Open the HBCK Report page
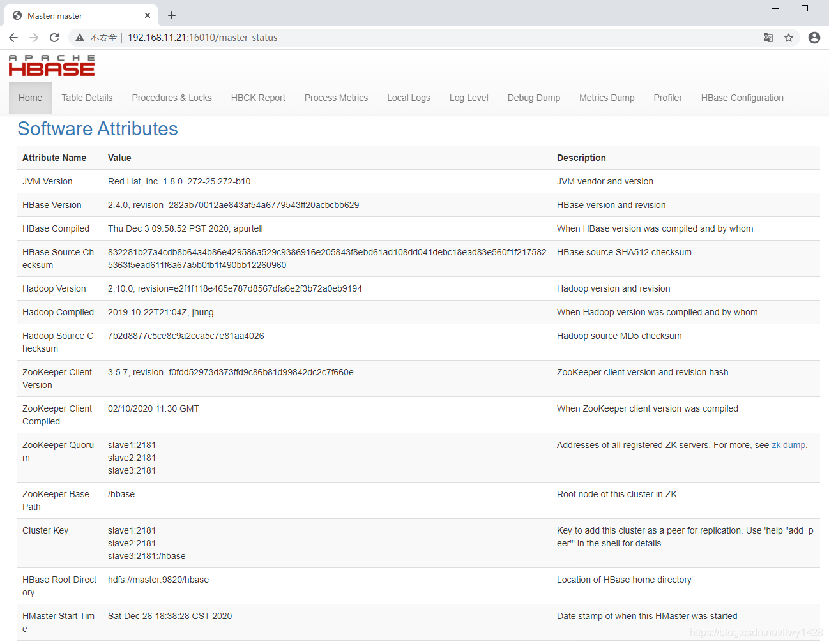This screenshot has width=829, height=644. click(x=258, y=98)
